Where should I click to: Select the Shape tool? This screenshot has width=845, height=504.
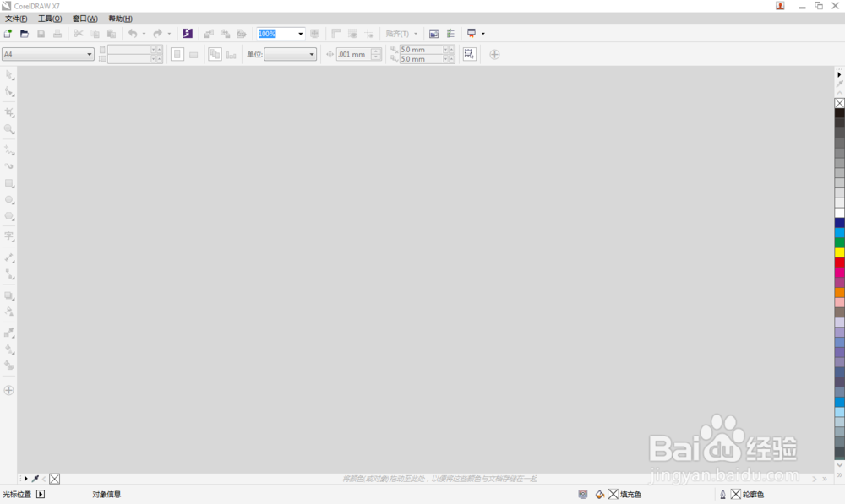[10, 93]
